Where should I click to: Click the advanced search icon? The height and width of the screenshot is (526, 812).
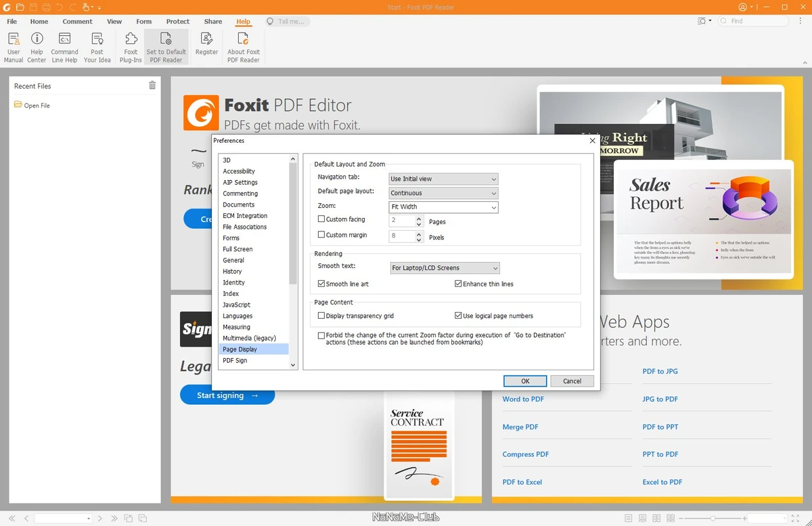coord(702,21)
